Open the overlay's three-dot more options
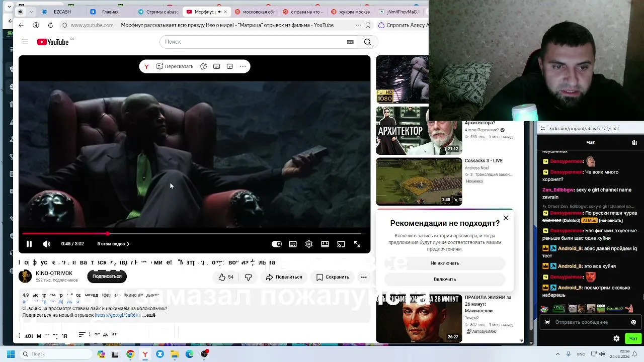The height and width of the screenshot is (362, 644). click(243, 66)
